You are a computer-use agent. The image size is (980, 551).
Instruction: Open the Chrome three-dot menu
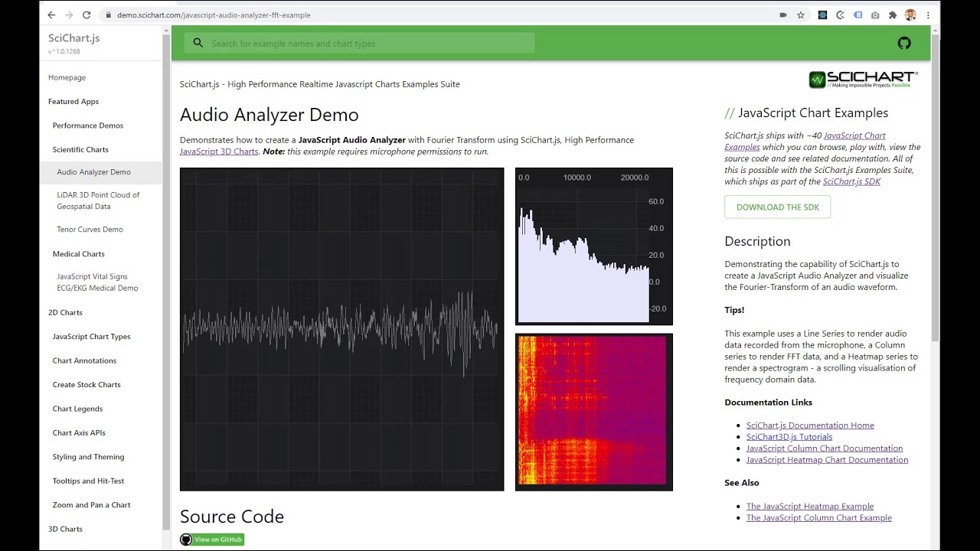point(928,15)
